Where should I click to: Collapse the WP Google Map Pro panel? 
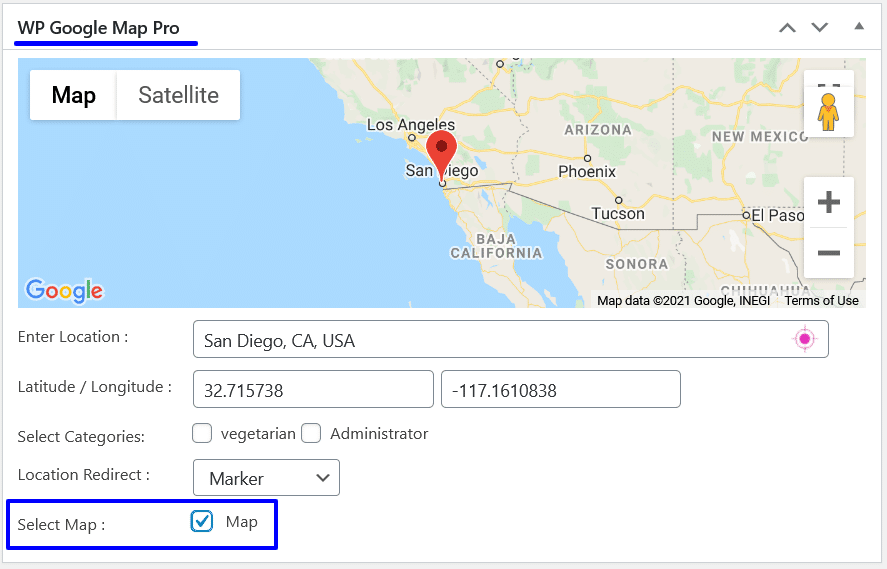pyautogui.click(x=859, y=26)
